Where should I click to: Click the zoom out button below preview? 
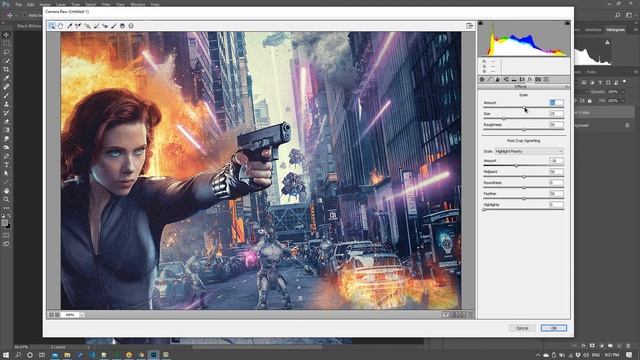51,315
